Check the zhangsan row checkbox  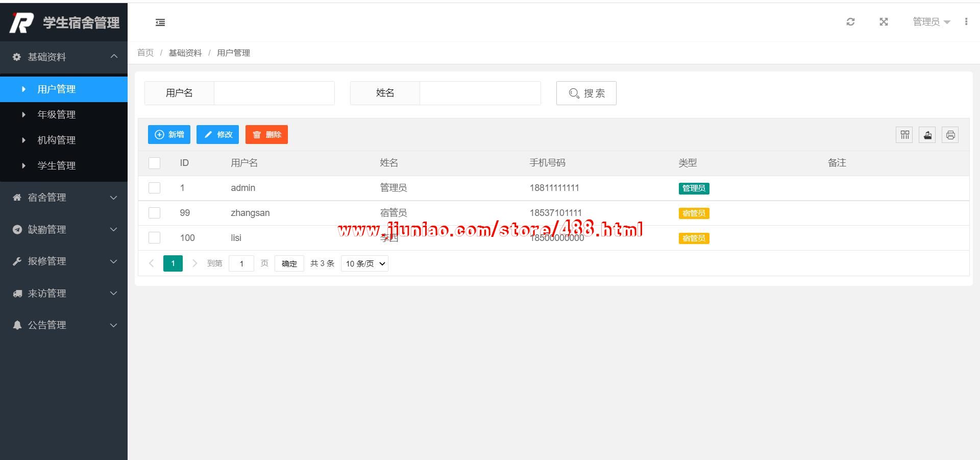pos(154,213)
